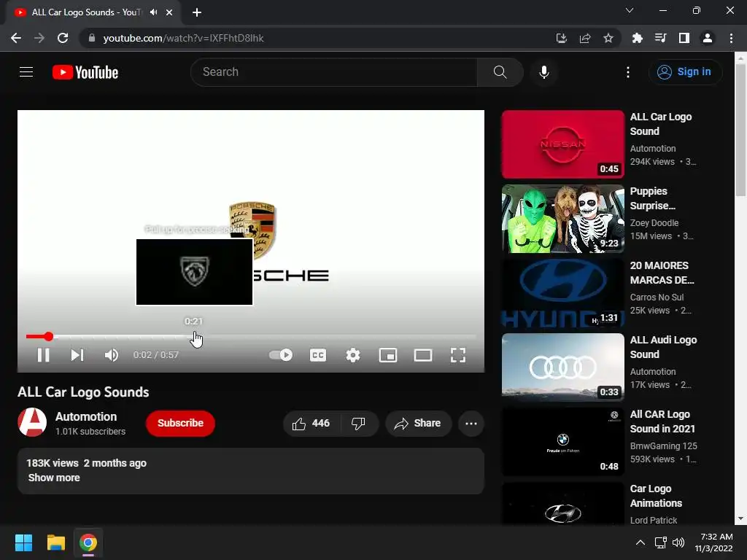Subscribe to Automotion channel
The image size is (747, 560).
(x=180, y=424)
